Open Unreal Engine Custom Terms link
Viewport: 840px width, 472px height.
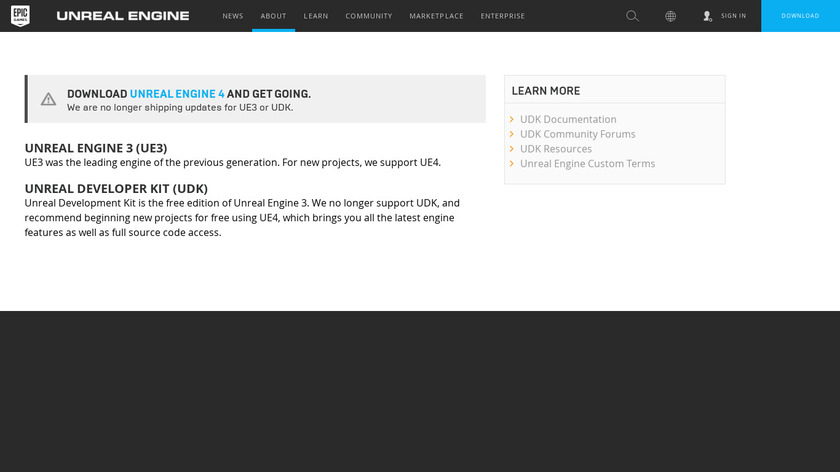tap(587, 163)
